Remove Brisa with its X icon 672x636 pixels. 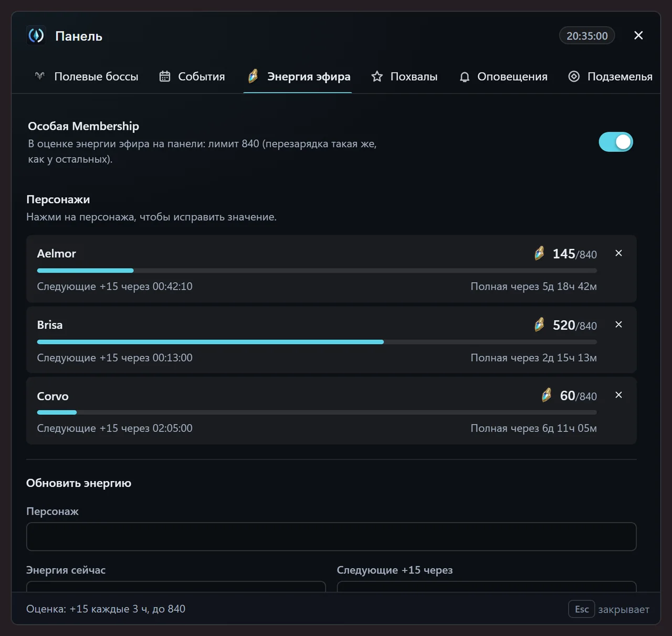click(x=618, y=325)
